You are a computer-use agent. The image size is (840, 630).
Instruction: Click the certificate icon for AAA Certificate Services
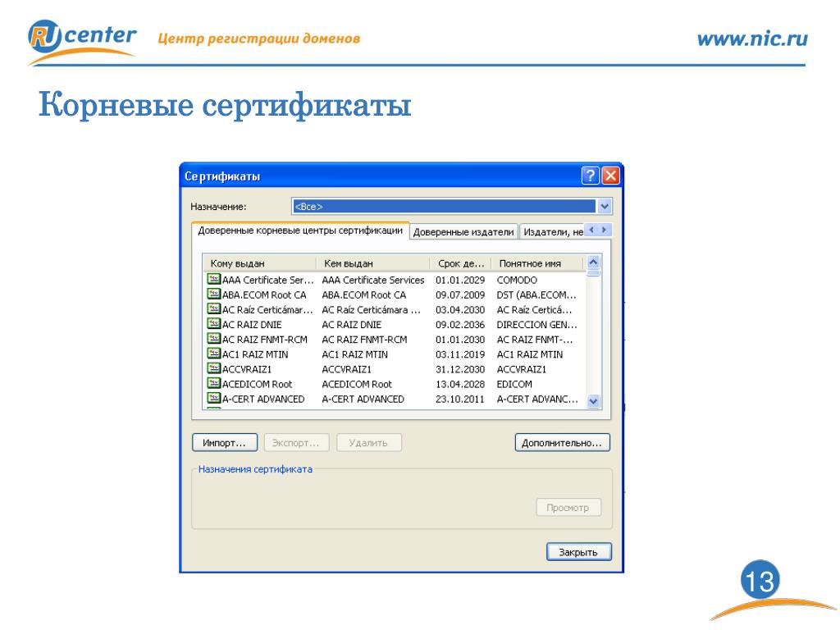click(214, 279)
